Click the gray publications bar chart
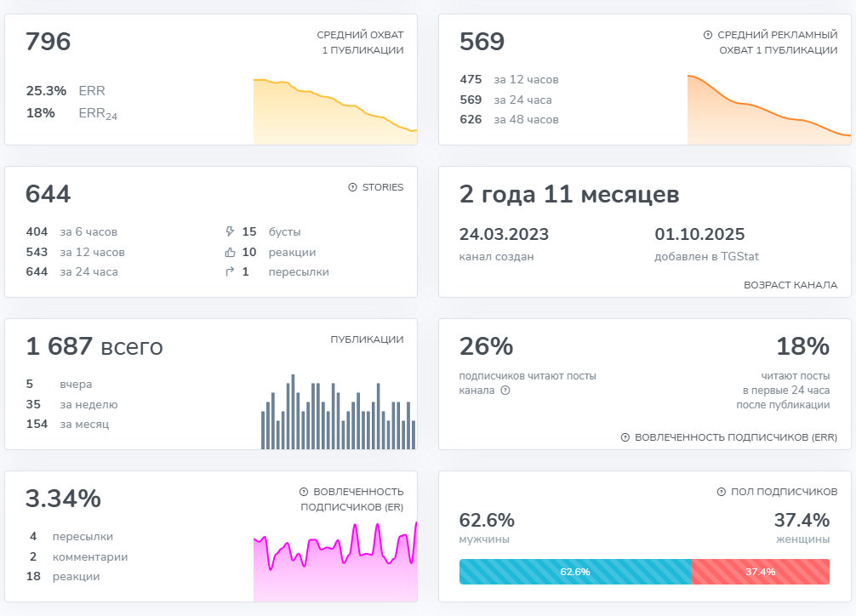This screenshot has width=856, height=616. (339, 412)
